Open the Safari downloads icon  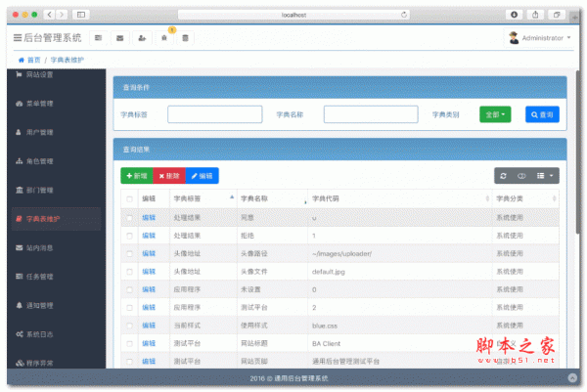(x=514, y=15)
